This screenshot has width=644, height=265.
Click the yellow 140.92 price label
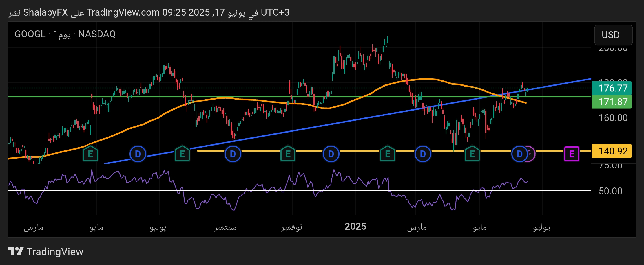click(x=612, y=151)
